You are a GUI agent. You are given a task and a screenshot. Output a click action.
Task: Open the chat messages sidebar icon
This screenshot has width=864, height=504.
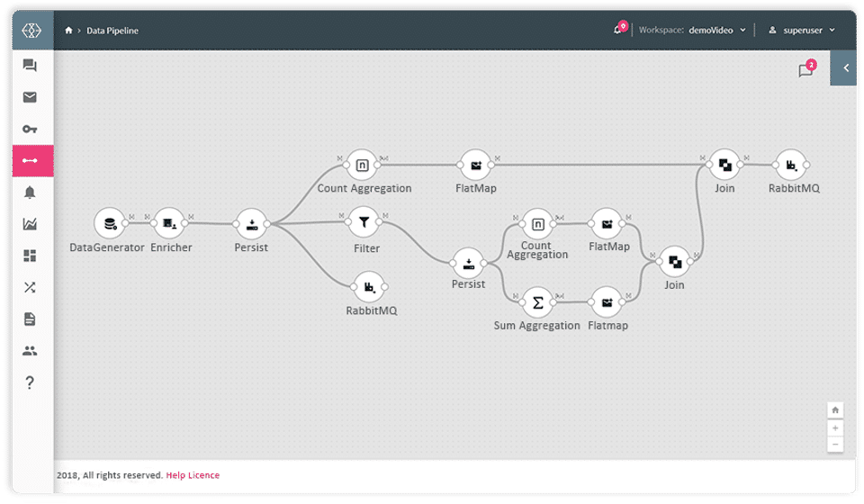30,66
